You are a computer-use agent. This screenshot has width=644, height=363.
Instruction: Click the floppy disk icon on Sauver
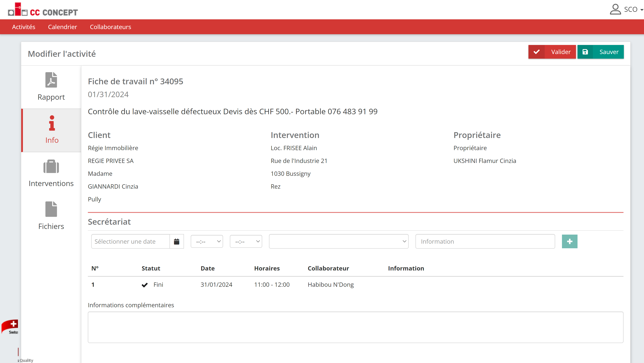(x=585, y=52)
